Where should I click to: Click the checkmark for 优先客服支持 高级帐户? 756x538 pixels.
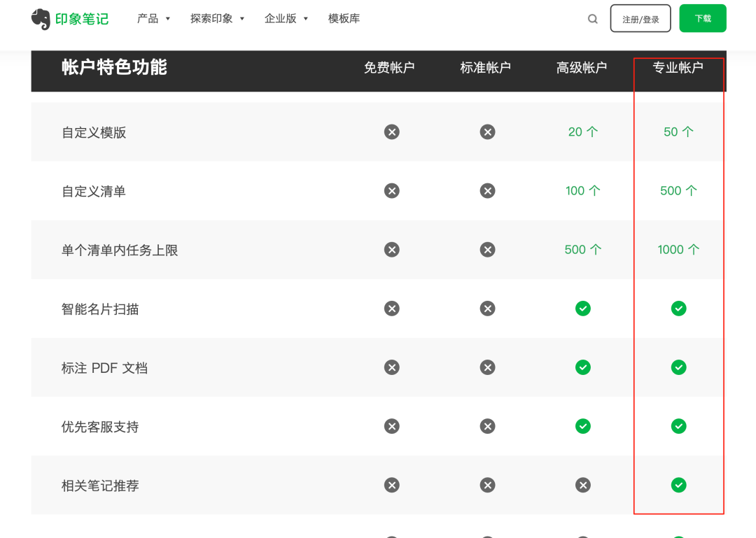coord(583,426)
